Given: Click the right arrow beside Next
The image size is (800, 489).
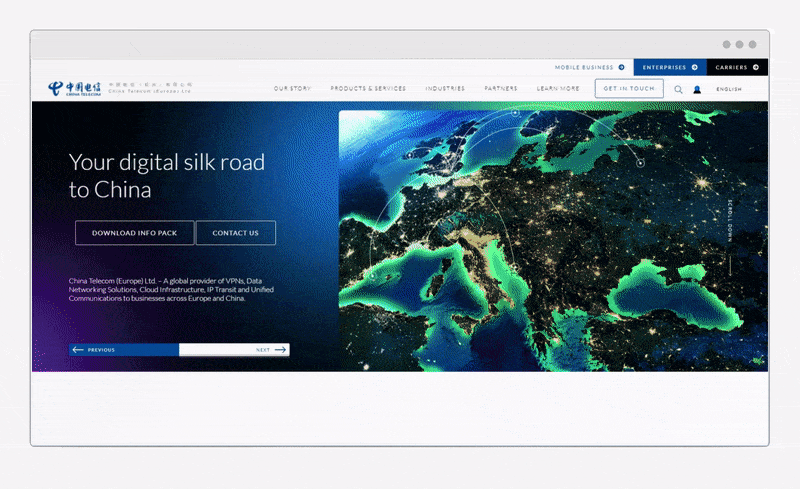Looking at the screenshot, I should 281,350.
